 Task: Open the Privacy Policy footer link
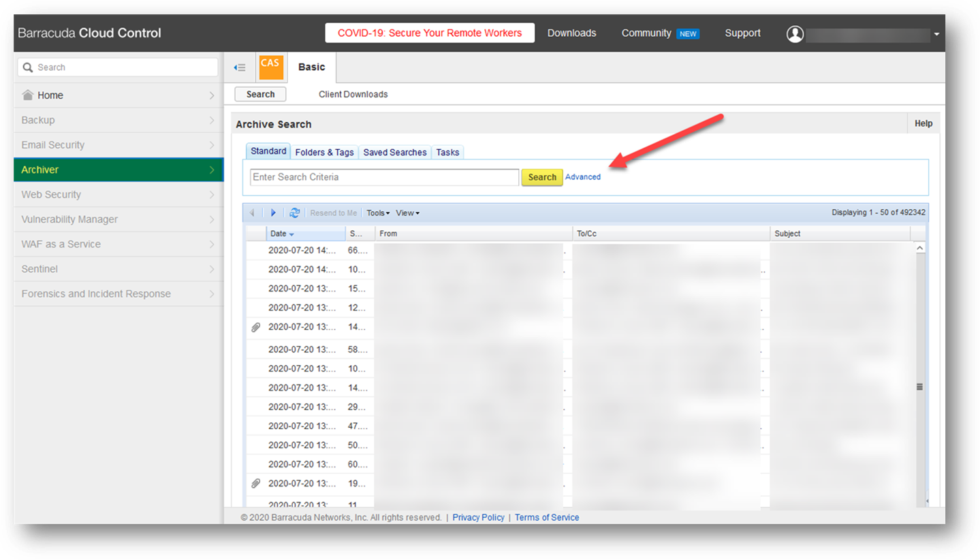[478, 518]
